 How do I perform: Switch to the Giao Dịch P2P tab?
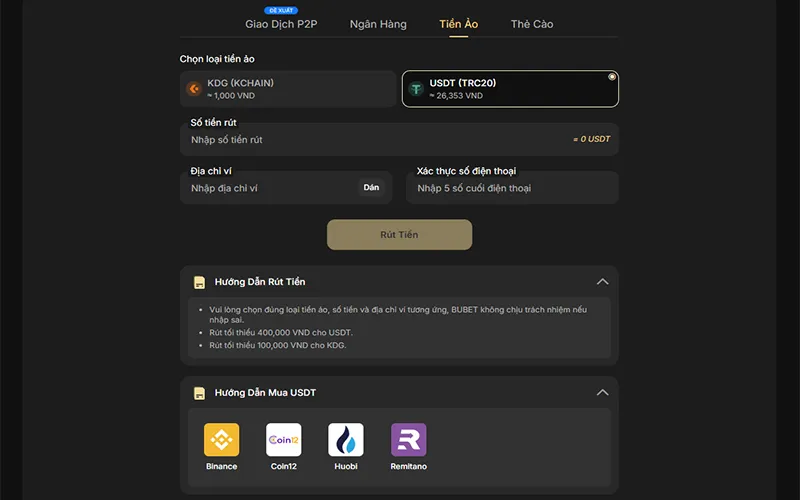click(280, 24)
